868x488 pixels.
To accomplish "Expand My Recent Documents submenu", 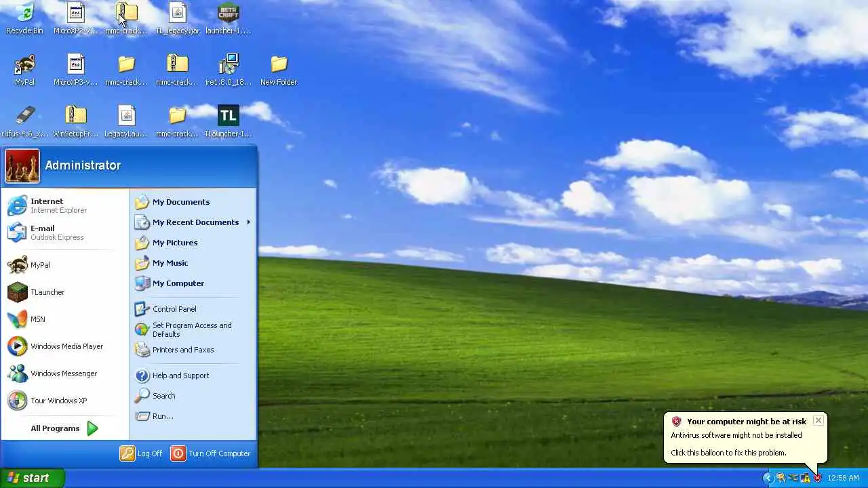I will point(193,222).
